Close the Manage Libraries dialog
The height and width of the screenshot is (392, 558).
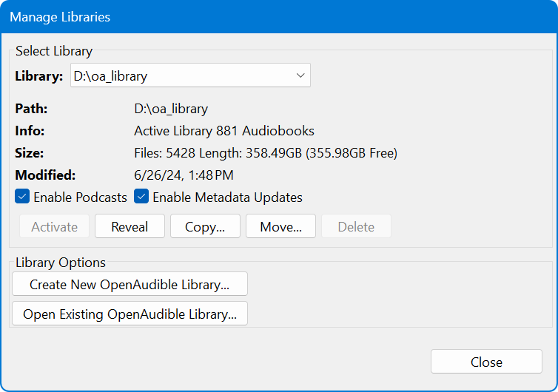[486, 362]
